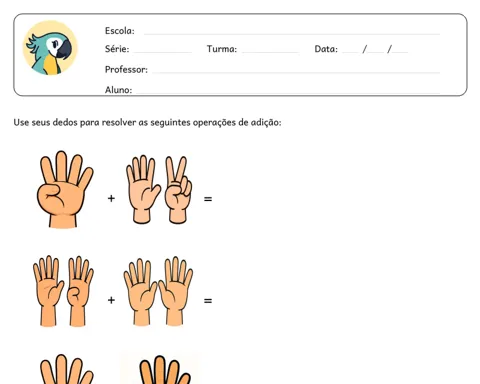Click the thumb-folded hand in second row
The height and width of the screenshot is (384, 480).
(x=80, y=291)
